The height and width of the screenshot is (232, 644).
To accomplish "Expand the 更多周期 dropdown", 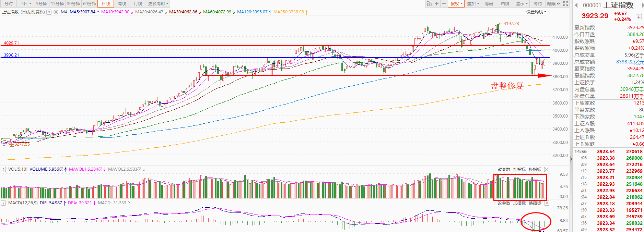I will [158, 4].
